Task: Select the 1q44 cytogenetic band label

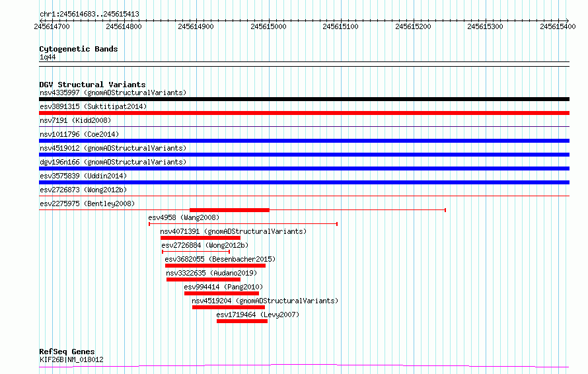Action: pos(48,57)
